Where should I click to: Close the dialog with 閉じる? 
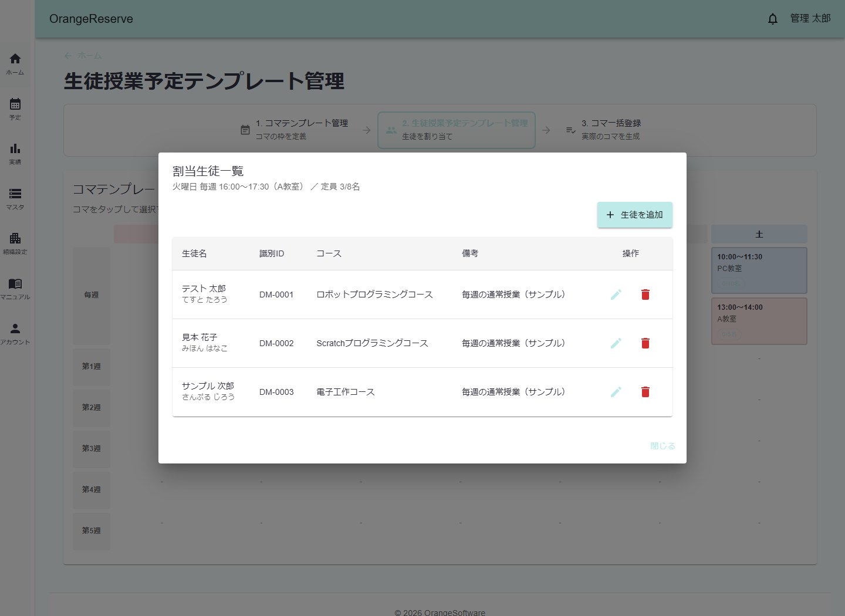pos(663,446)
